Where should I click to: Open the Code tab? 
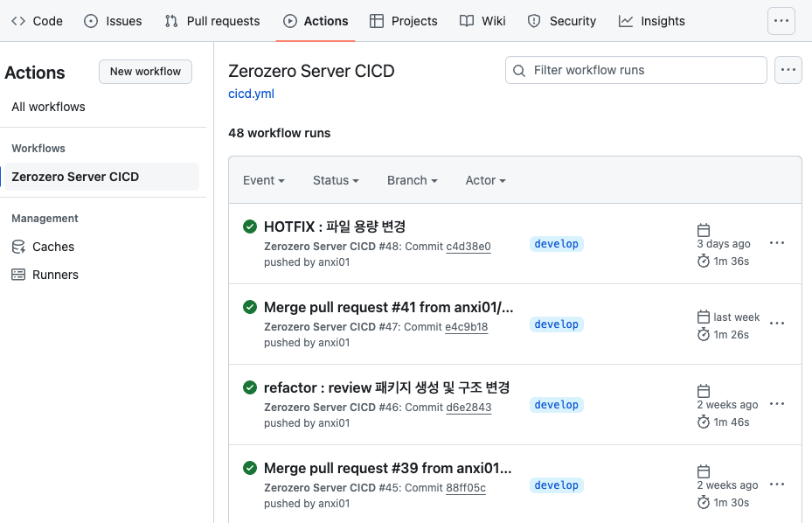pos(37,21)
